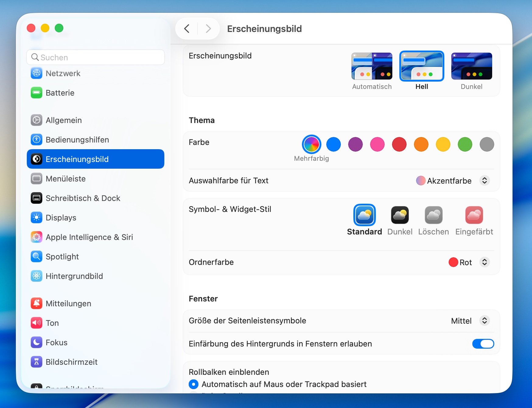Go back with the left chevron
The image size is (532, 408).
(x=187, y=29)
